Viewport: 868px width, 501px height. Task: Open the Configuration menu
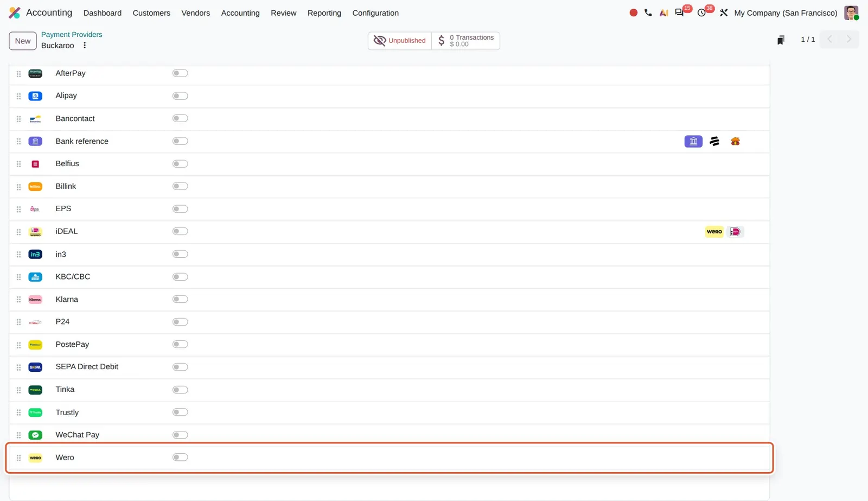click(375, 13)
